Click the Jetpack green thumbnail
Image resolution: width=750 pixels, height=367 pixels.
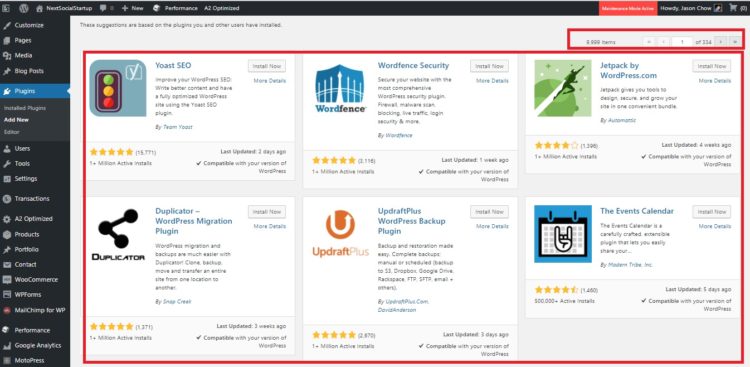(x=563, y=88)
